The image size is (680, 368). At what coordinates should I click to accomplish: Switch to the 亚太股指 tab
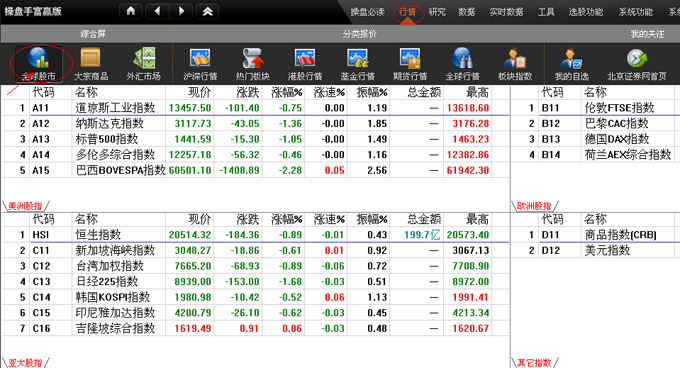click(x=25, y=362)
